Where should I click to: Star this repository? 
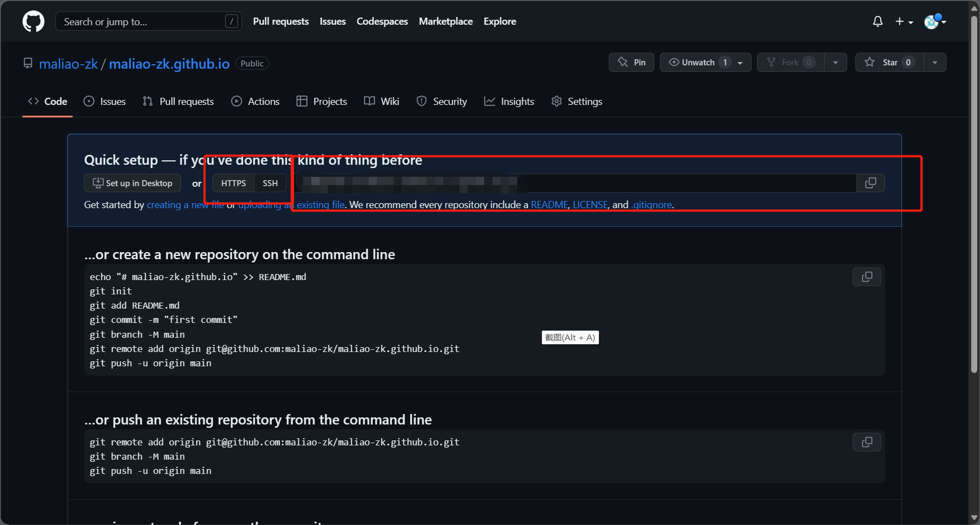[889, 63]
